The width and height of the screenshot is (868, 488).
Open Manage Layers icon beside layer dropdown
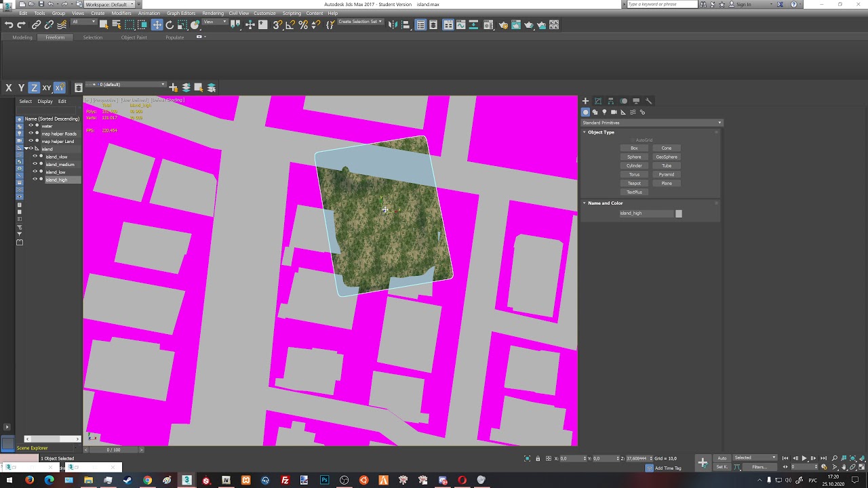[x=79, y=88]
